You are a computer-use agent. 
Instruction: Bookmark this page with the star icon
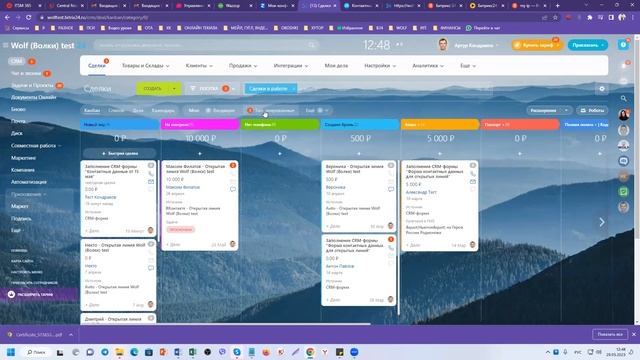(555, 18)
